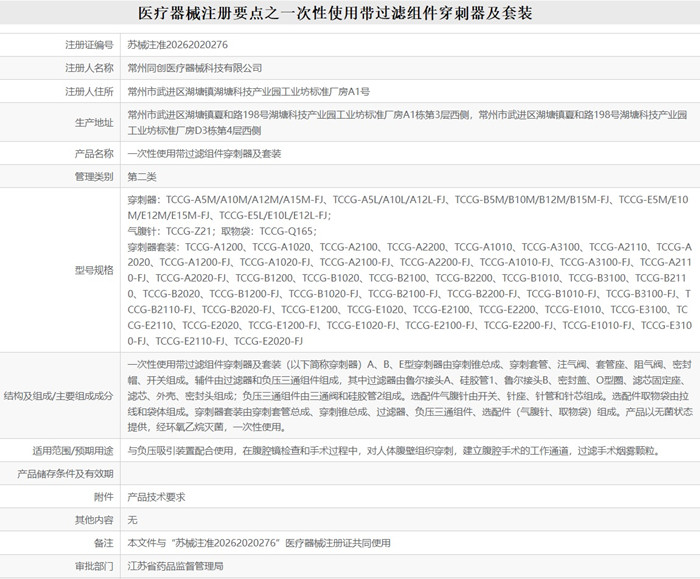Select the 产品技术要求 attachment value
Image resolution: width=700 pixels, height=579 pixels.
(x=156, y=497)
